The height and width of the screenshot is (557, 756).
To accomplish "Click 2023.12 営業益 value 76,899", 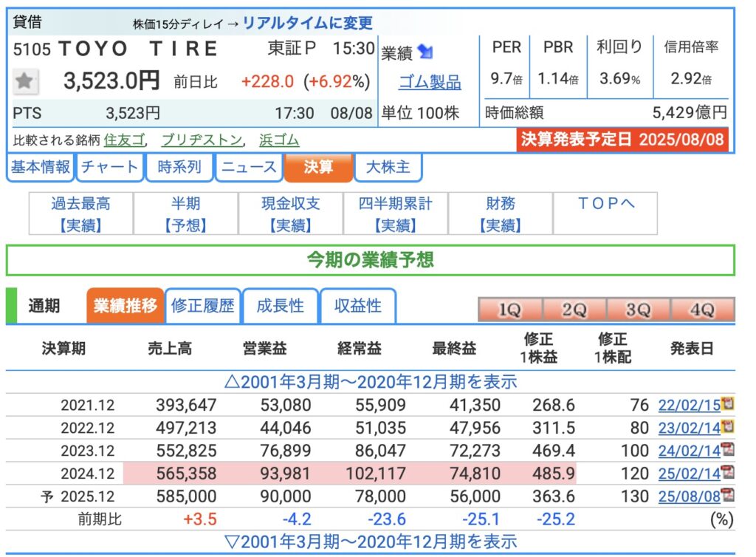I will (286, 451).
